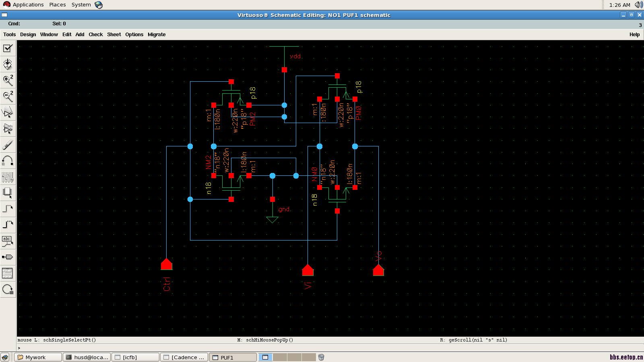
Task: Open the Check menu
Action: pos(95,35)
